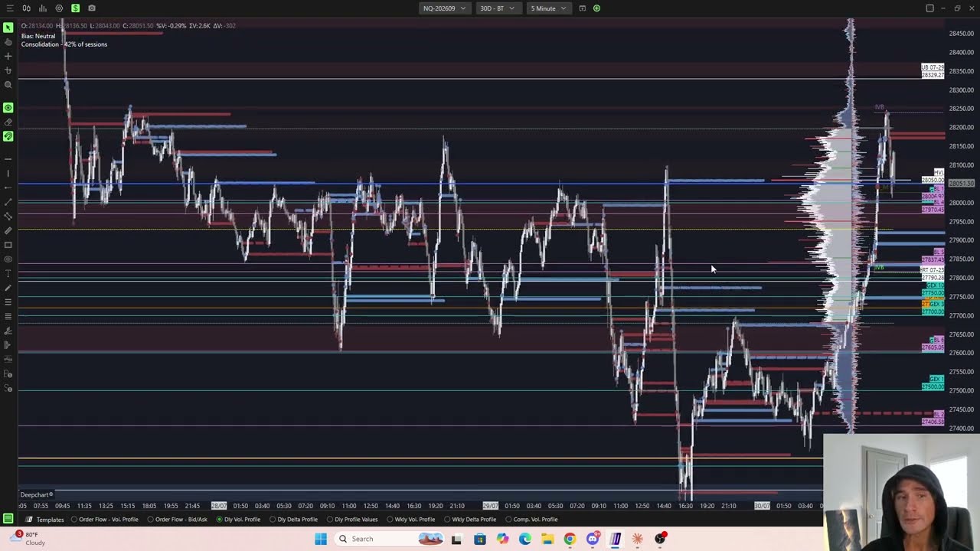Take a chart snapshot with camera icon
The width and height of the screenshot is (980, 551).
point(92,8)
